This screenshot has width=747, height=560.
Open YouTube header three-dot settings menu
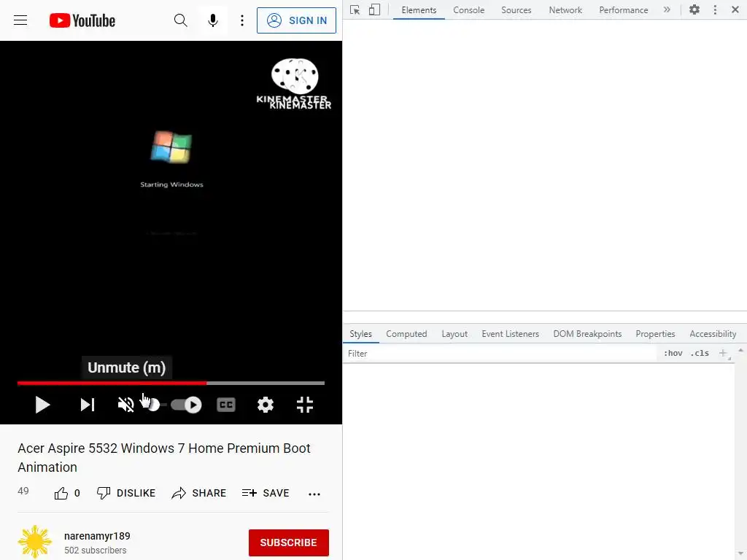pos(242,20)
